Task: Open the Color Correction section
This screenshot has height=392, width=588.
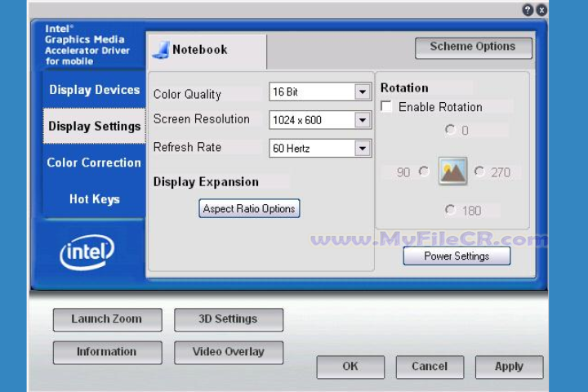Action: click(94, 163)
